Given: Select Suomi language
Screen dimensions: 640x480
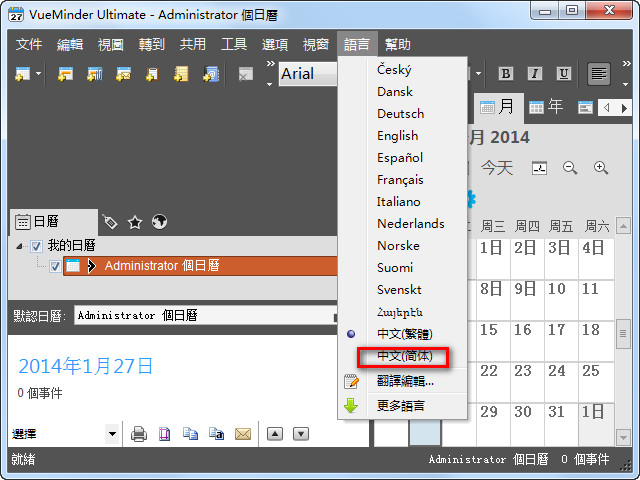Looking at the screenshot, I should tap(395, 268).
